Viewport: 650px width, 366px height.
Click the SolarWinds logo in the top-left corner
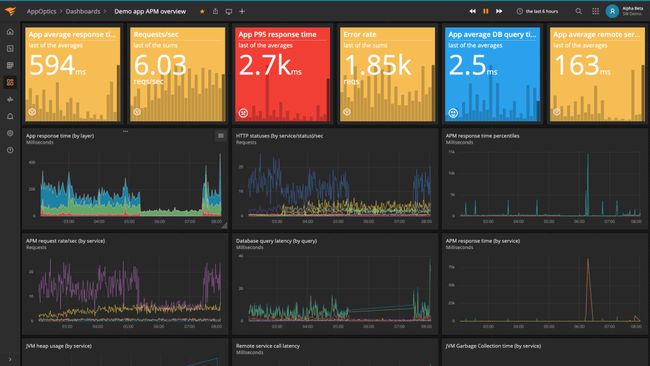pos(10,11)
